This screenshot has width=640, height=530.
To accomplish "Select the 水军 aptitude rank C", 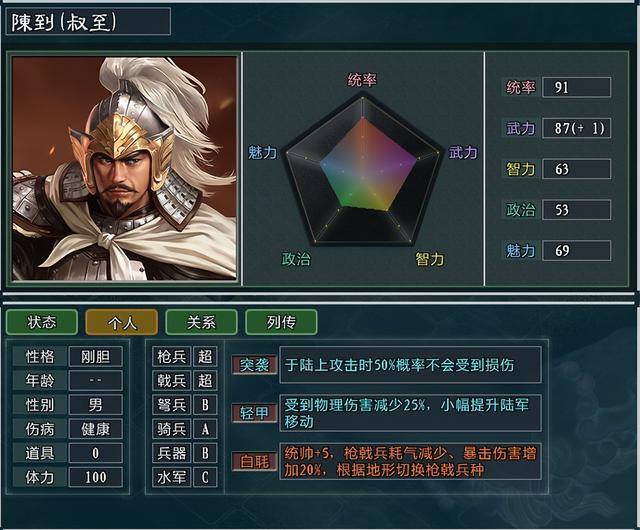I will click(205, 477).
